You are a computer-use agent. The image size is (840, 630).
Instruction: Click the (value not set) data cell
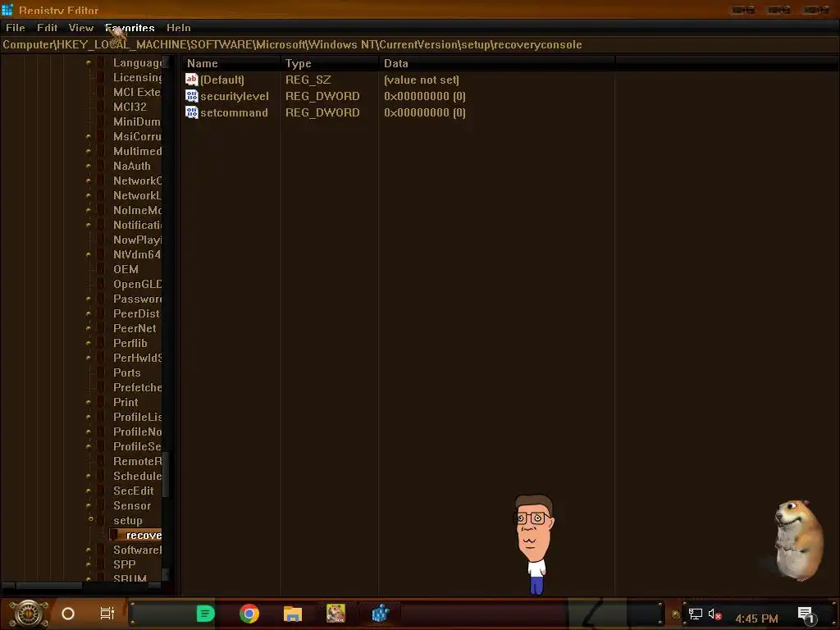[x=422, y=80]
